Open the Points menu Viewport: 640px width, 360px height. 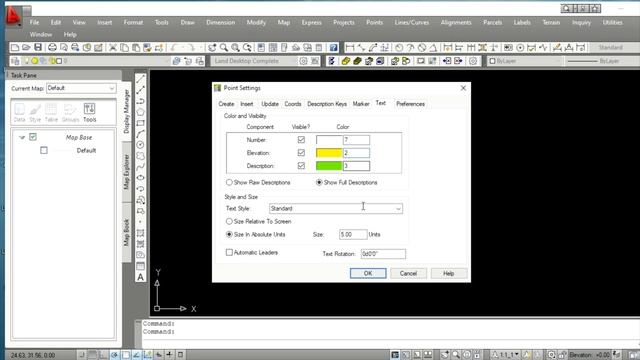click(374, 22)
